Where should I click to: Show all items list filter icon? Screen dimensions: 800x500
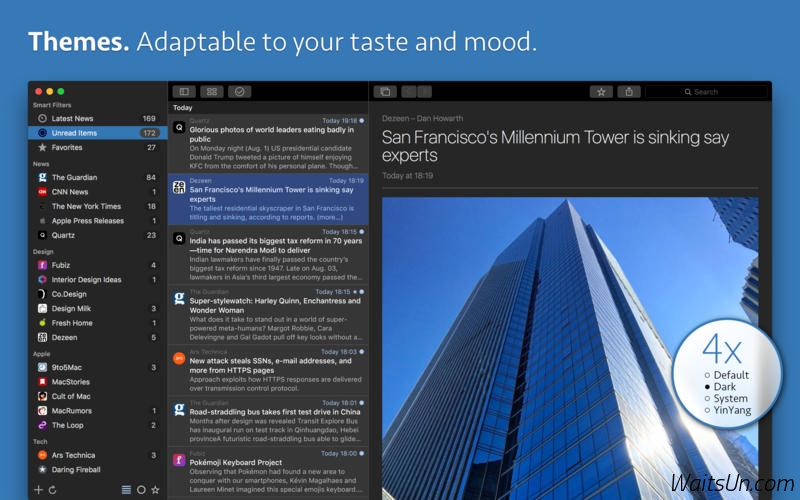coord(126,489)
